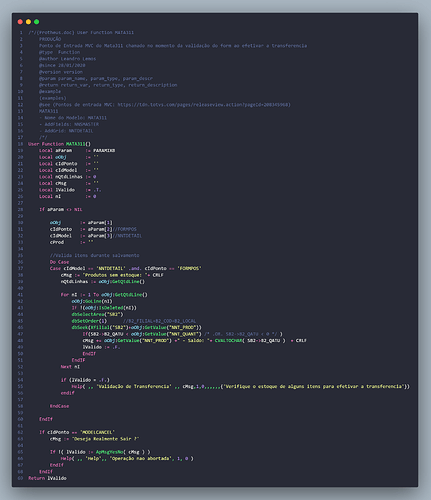The image size is (431, 500).
Task: Click the Return lValido statement
Action: [x=47, y=478]
